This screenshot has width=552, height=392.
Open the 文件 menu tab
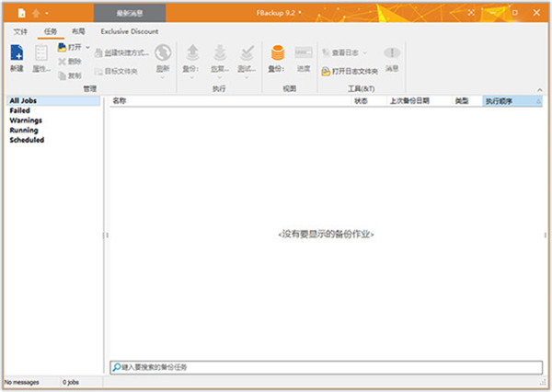[21, 31]
